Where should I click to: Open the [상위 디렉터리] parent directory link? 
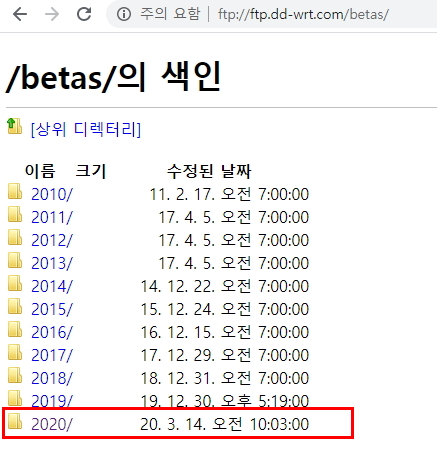point(86,129)
